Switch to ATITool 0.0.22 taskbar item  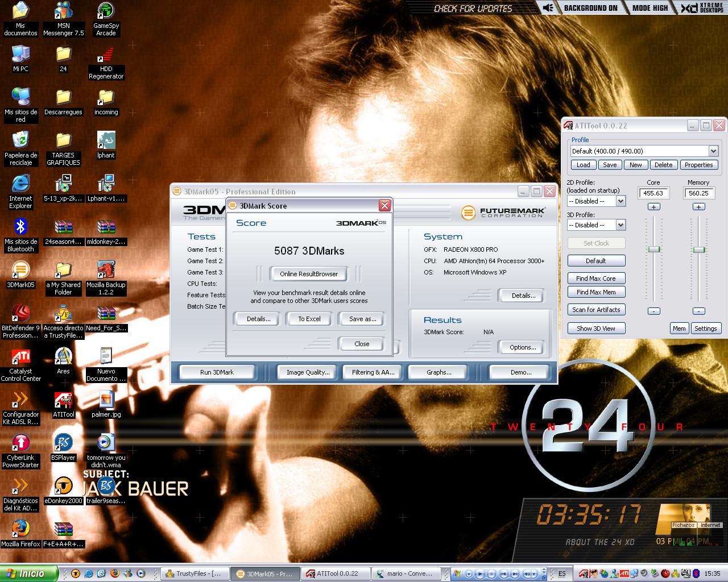[x=335, y=573]
